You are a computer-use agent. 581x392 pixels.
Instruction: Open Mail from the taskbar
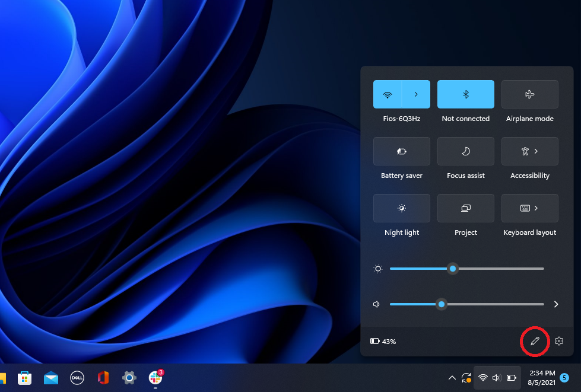(x=51, y=378)
